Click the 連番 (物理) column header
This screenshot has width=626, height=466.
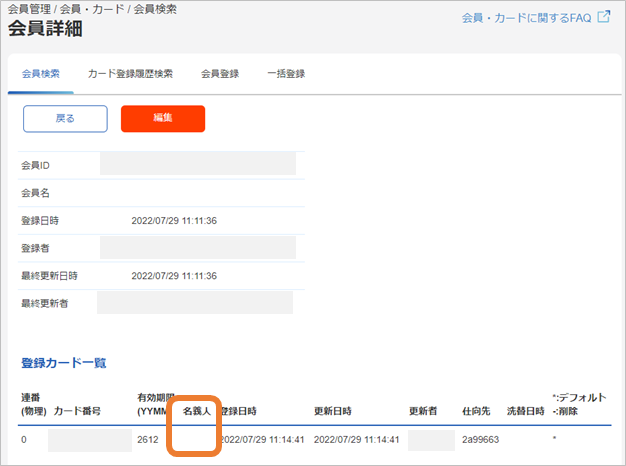34,404
